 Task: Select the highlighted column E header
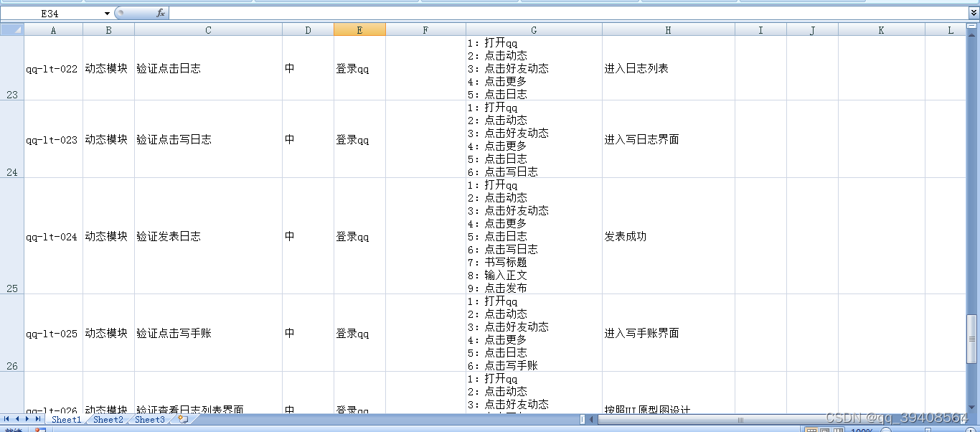coord(359,30)
